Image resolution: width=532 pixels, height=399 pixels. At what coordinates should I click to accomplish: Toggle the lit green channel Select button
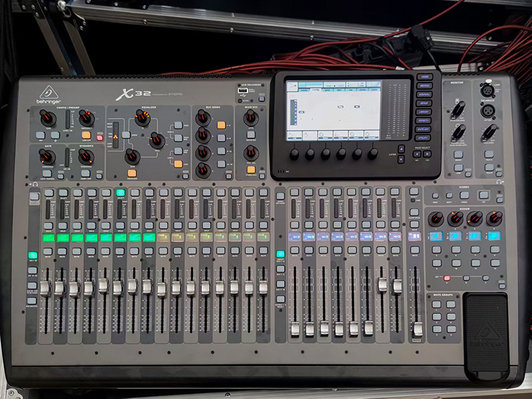click(120, 193)
